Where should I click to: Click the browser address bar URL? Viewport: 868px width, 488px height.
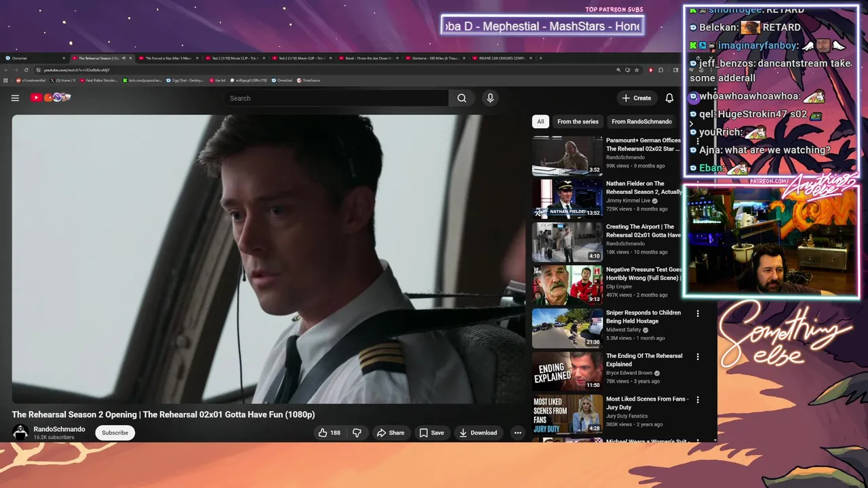pos(77,70)
